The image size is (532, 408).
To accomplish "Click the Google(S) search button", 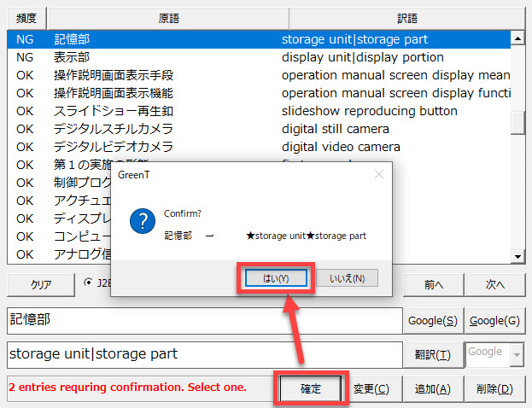I will [432, 320].
